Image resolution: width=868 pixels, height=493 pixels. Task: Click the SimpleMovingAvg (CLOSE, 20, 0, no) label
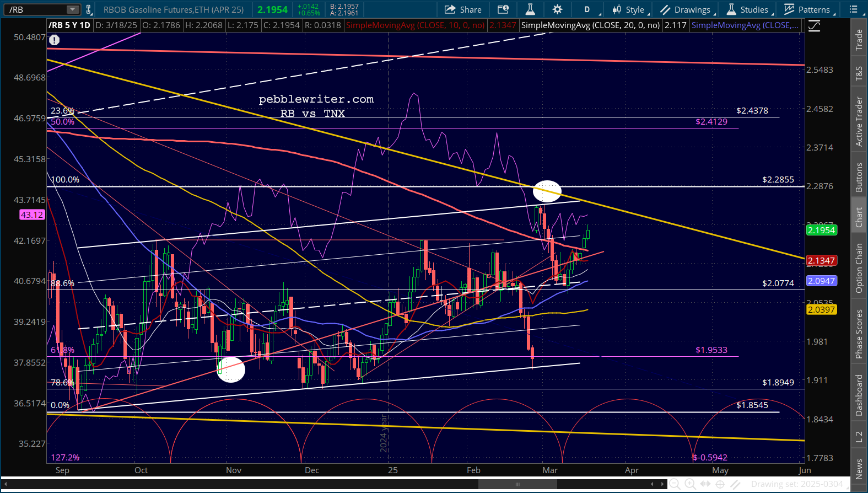(590, 25)
